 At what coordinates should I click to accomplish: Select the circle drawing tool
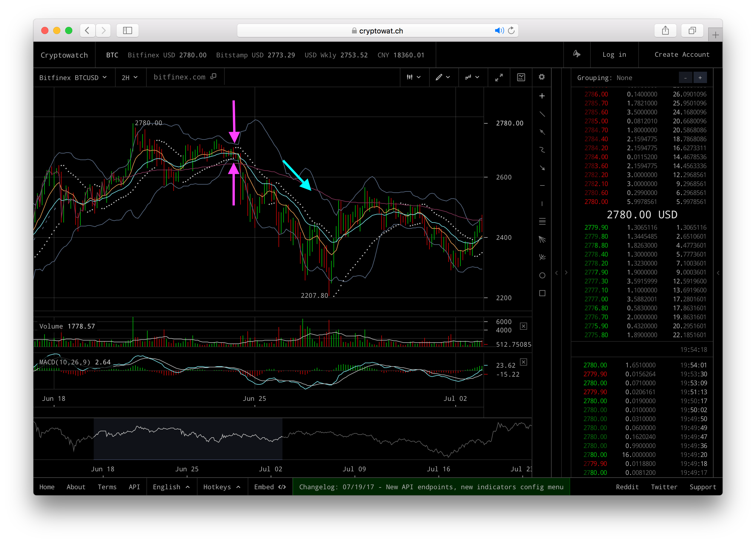click(542, 275)
